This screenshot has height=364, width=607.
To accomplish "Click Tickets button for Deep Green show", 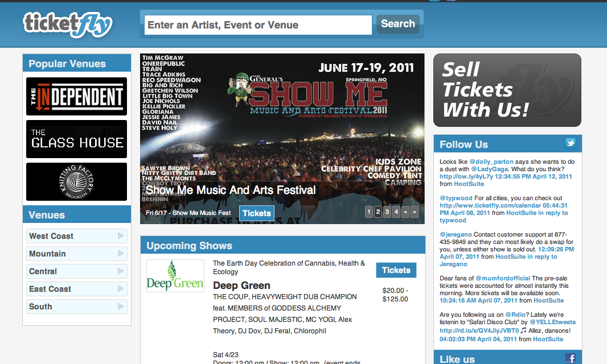I will [x=396, y=270].
